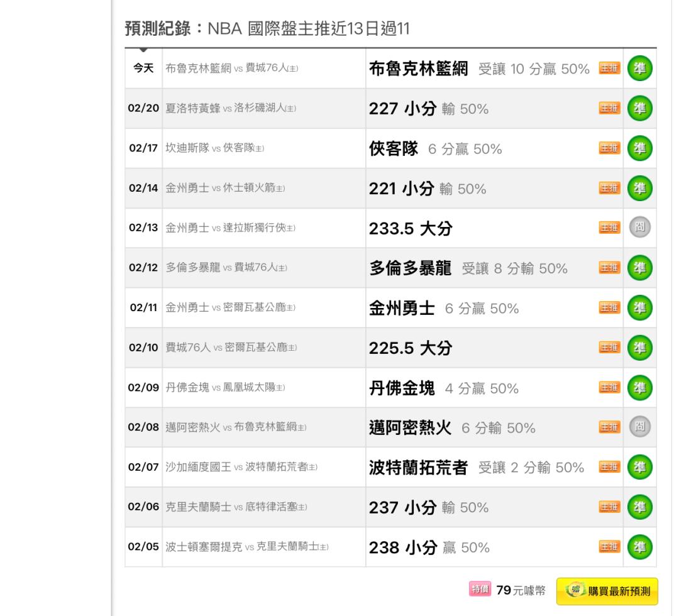Viewport: 679px width, 616px height.
Task: Select matchup 金州勇士 vs 密爾瓦基公鹿
Action: coord(230,307)
